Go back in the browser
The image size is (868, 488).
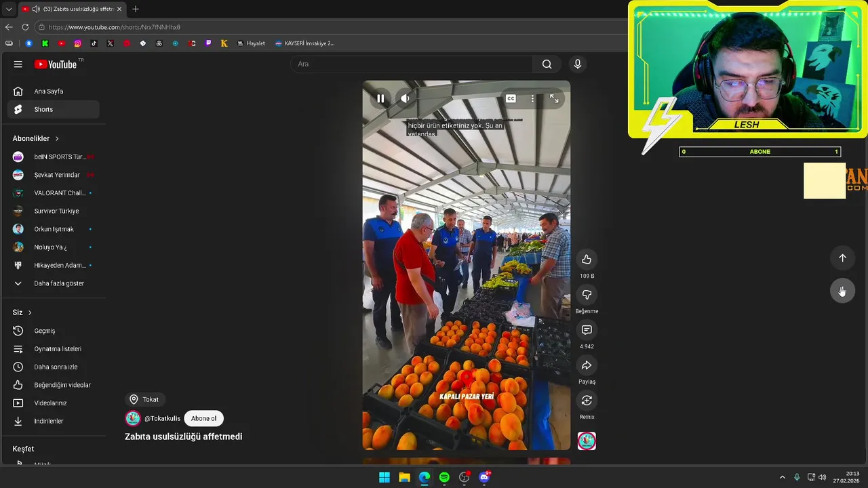click(x=9, y=27)
